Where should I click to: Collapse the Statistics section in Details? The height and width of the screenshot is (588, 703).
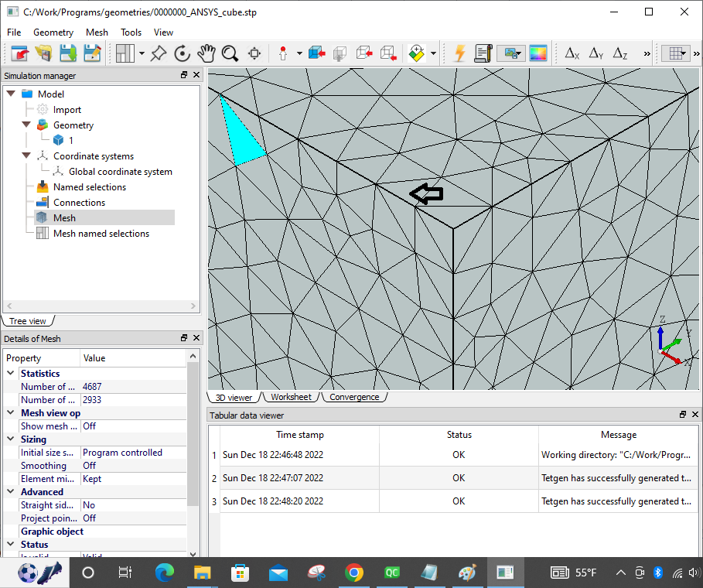(9, 373)
